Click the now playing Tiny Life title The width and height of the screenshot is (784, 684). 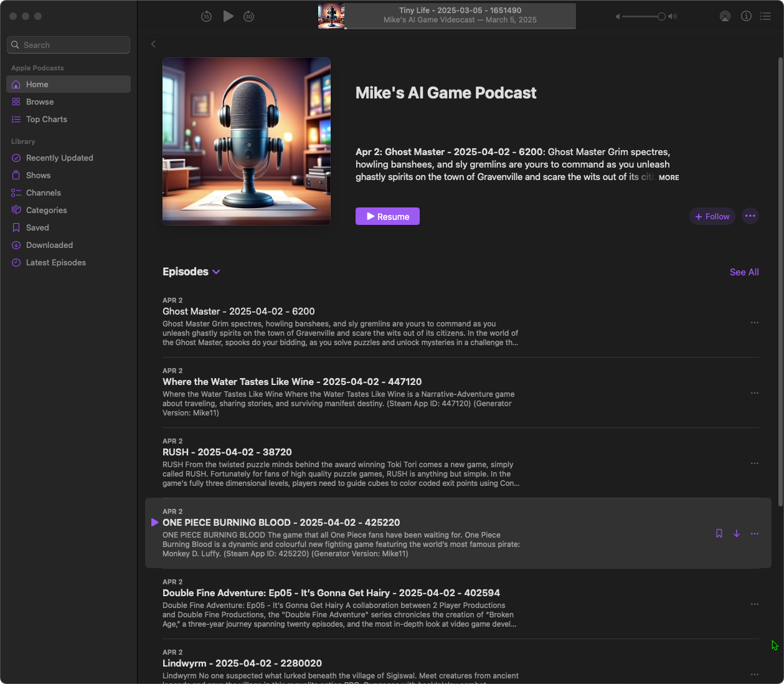point(460,11)
